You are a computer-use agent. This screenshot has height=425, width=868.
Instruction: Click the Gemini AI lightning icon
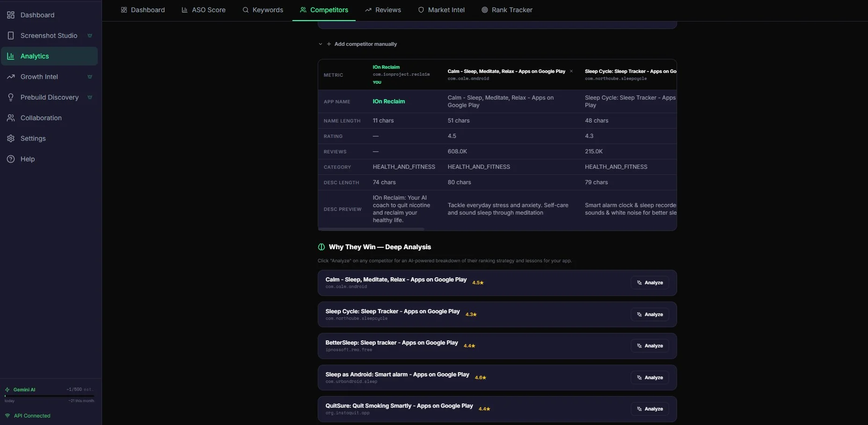(x=7, y=389)
